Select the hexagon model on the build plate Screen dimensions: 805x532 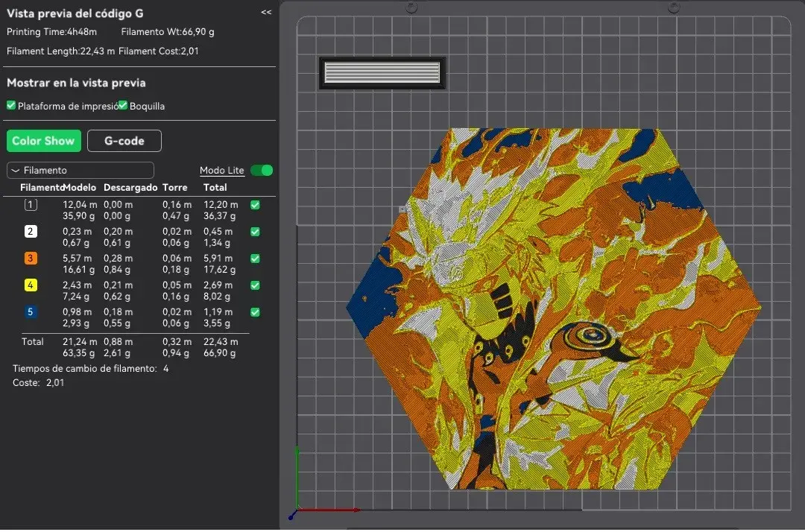[553, 308]
